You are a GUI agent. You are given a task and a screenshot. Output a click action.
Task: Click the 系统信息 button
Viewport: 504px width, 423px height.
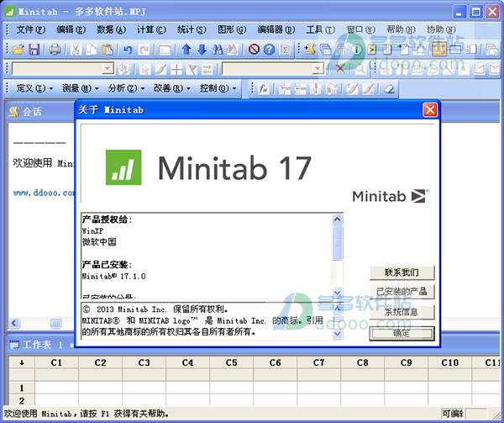[402, 312]
